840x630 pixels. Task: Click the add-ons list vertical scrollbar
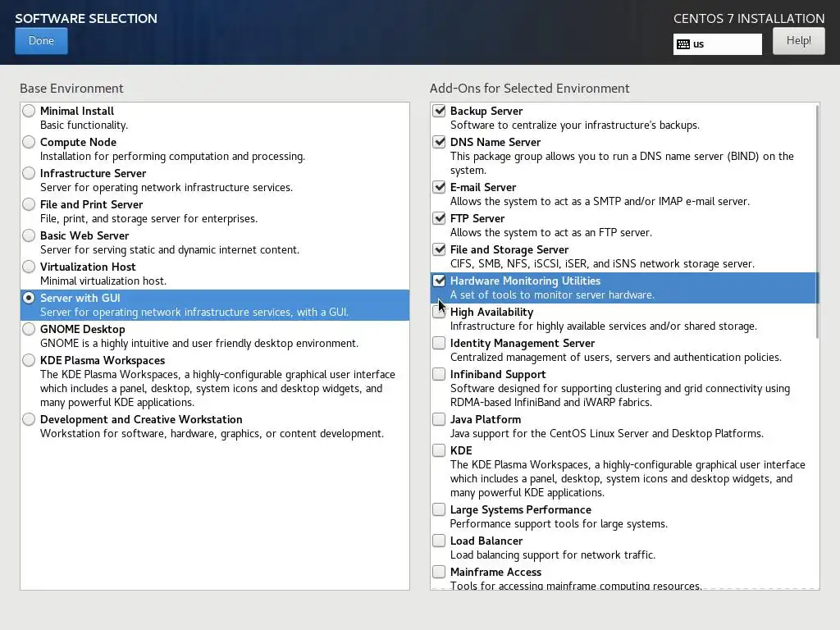tap(817, 221)
